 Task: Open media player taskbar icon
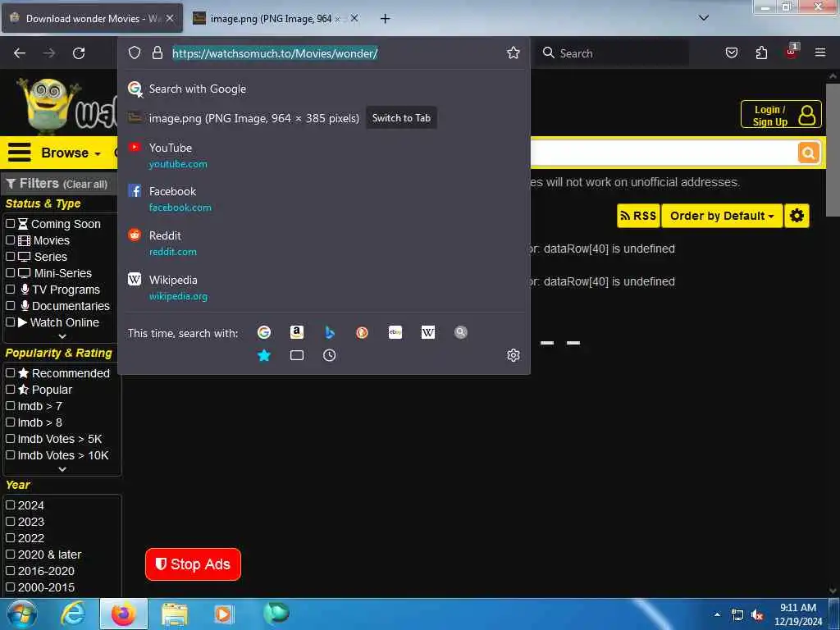pos(224,614)
